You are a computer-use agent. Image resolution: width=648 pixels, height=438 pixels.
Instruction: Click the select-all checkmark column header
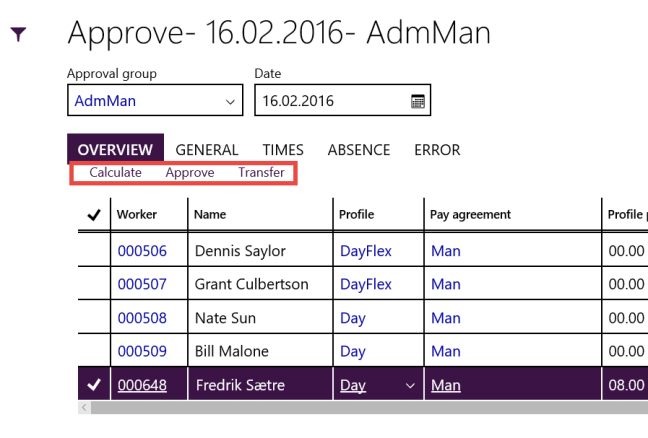point(94,214)
